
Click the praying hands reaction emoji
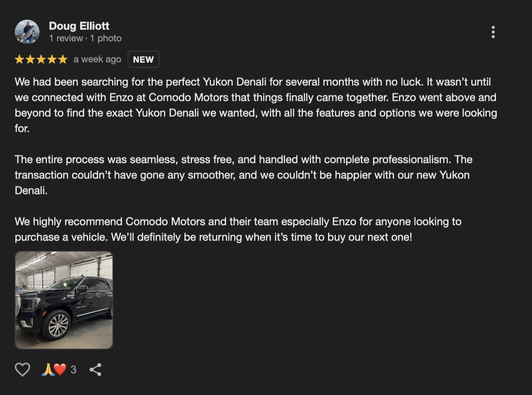tap(47, 369)
